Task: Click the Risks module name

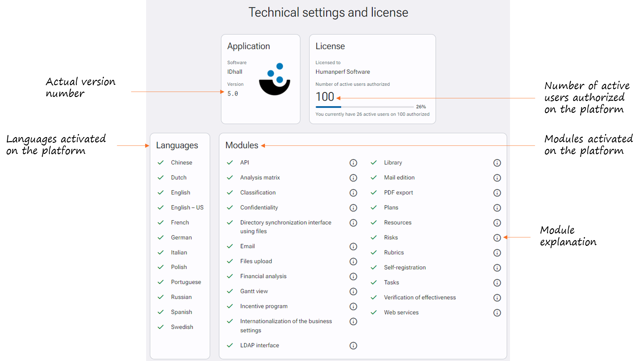Action: [x=391, y=237]
